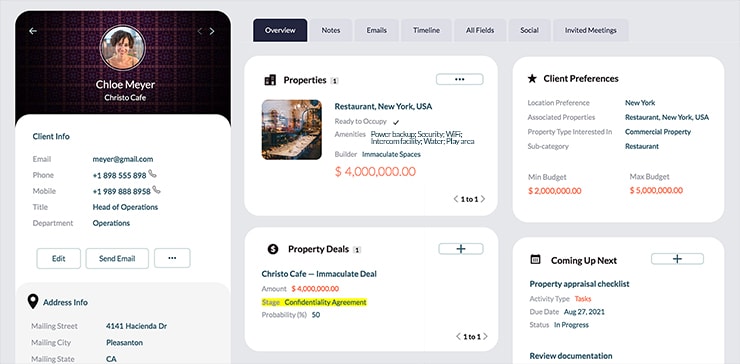Click the back arrow above Chloe Meyer
Image resolution: width=740 pixels, height=364 pixels.
(33, 31)
